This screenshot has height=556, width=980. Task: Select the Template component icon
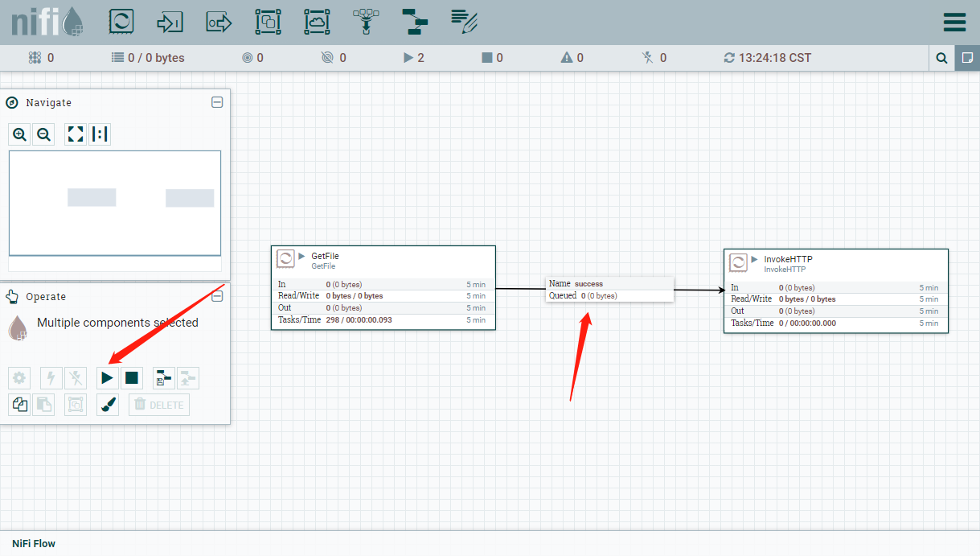(x=415, y=22)
